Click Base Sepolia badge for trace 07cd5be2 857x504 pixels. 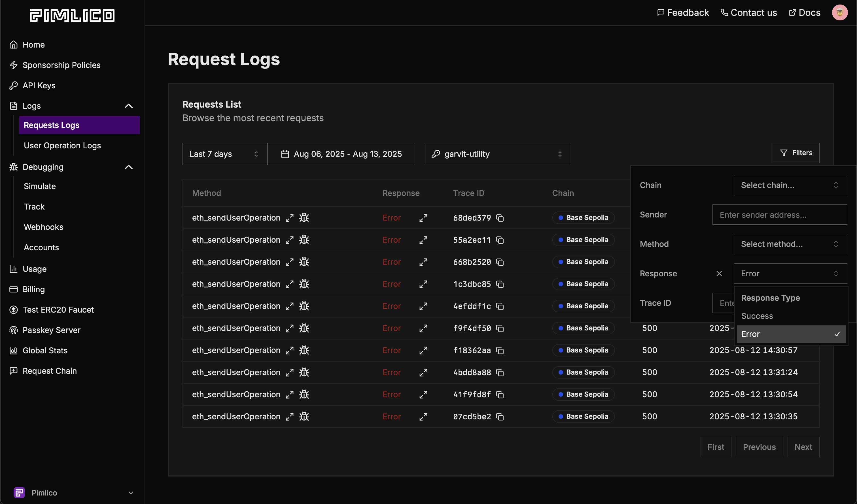click(583, 417)
